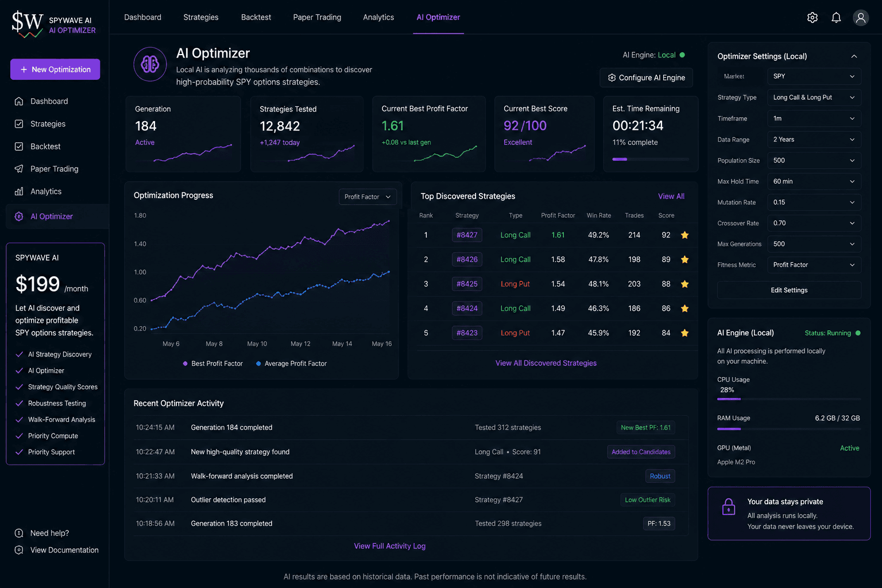The height and width of the screenshot is (588, 882).
Task: Click checkmark next to Priority Support
Action: [20, 452]
